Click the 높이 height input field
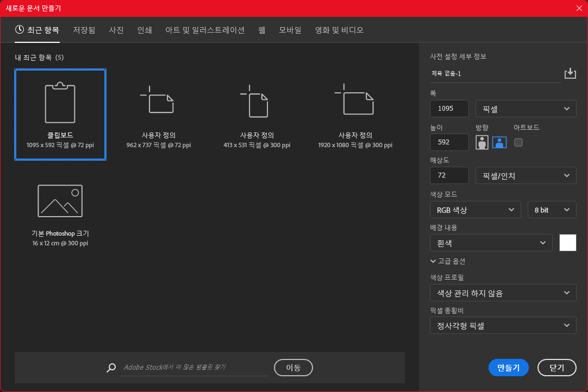The image size is (588, 392). tap(449, 142)
